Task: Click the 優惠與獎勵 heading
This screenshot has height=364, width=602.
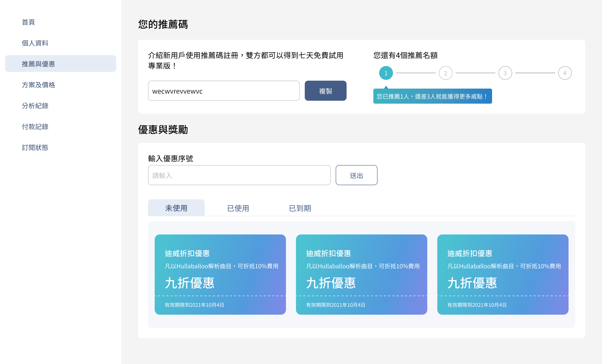Action: point(163,130)
